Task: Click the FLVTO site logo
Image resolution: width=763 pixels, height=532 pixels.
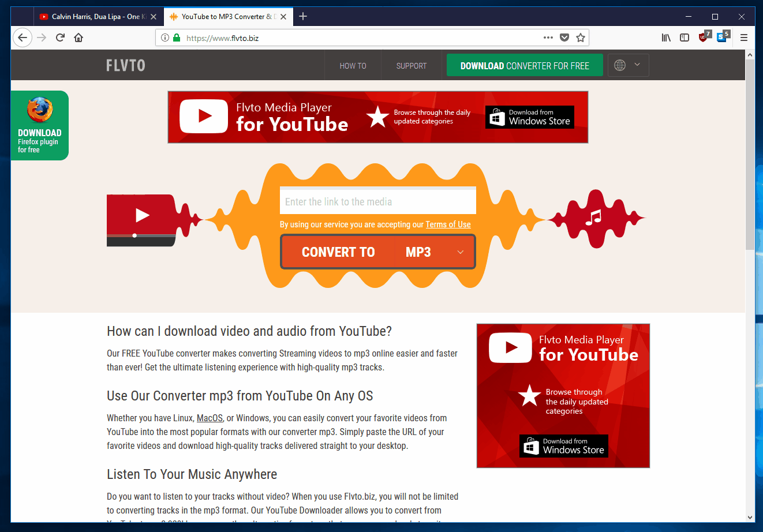Action: 126,65
